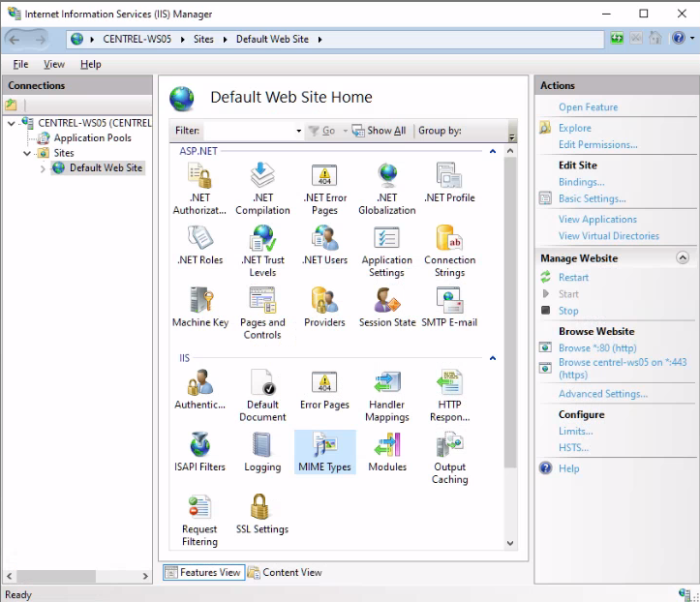The image size is (700, 602).
Task: Switch to the Content View tab
Action: pyautogui.click(x=286, y=572)
